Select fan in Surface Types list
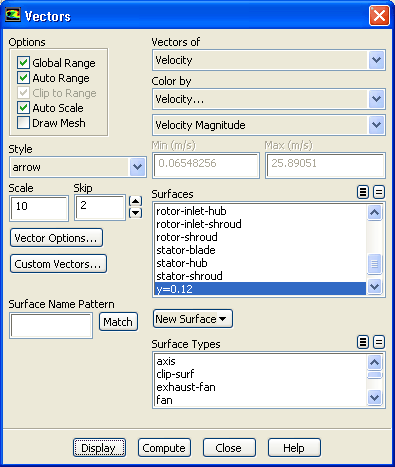Viewport: 395px width, 467px height. click(260, 400)
